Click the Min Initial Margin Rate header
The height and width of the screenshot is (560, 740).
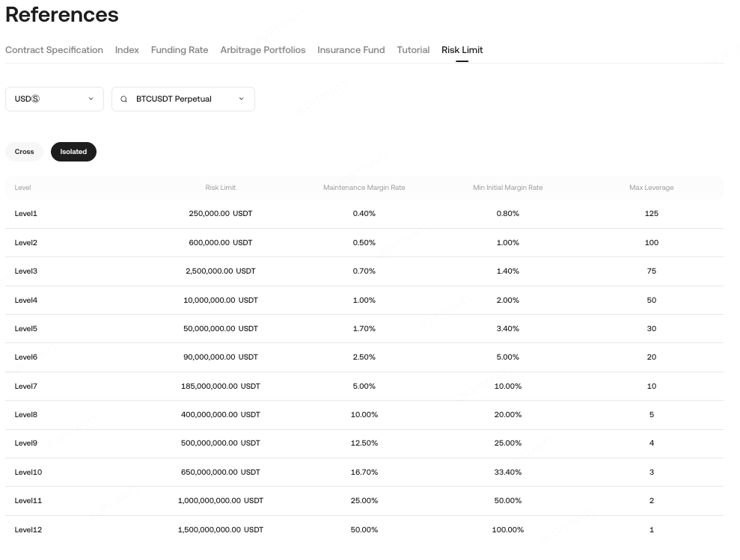click(x=507, y=188)
